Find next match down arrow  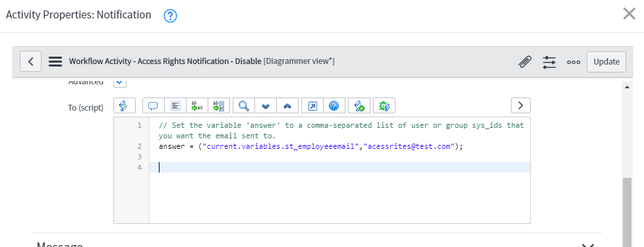coord(266,105)
